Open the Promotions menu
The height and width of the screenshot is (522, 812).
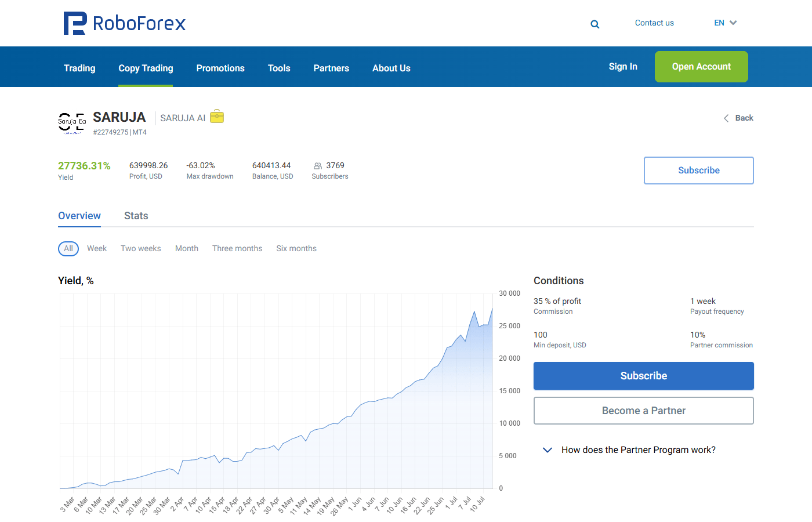coord(220,68)
